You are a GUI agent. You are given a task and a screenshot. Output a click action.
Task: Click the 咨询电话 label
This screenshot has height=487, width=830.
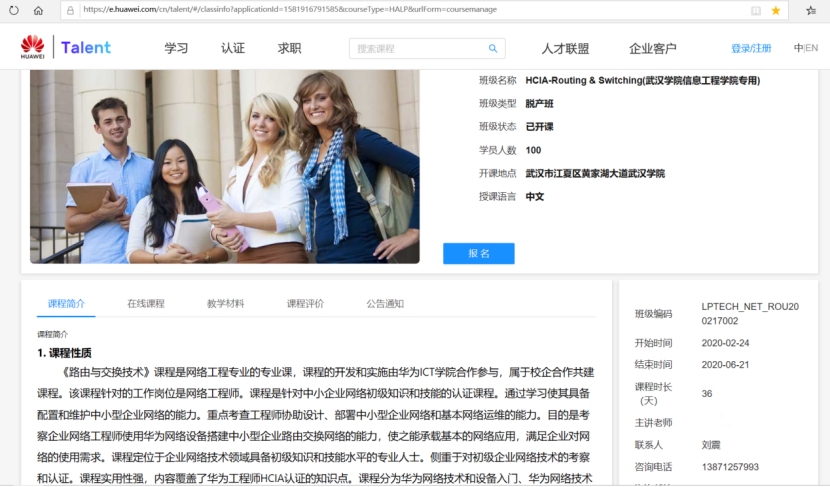[x=653, y=467]
